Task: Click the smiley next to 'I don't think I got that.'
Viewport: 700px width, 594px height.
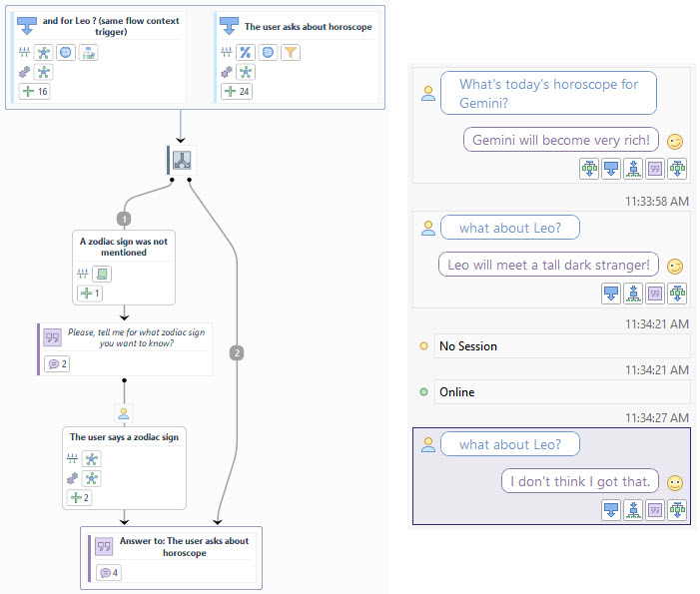Action: coord(675,482)
